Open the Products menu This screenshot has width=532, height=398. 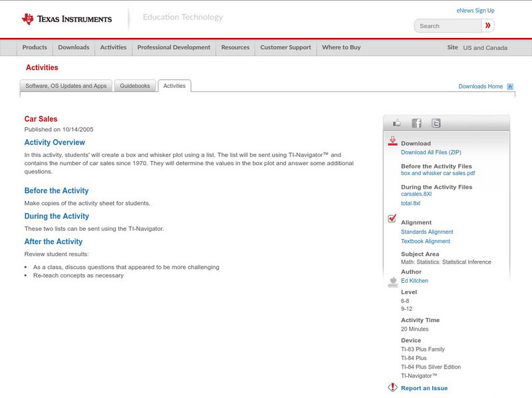(x=35, y=48)
